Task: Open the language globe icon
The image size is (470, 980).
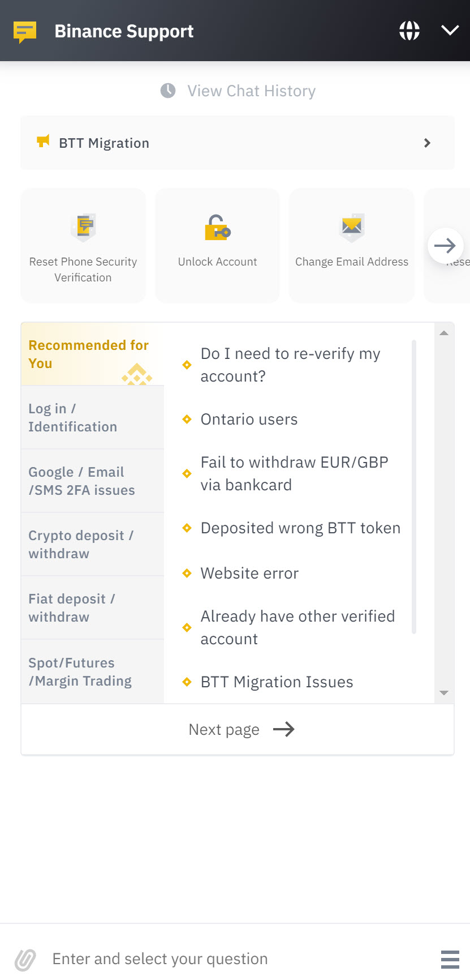Action: [409, 31]
